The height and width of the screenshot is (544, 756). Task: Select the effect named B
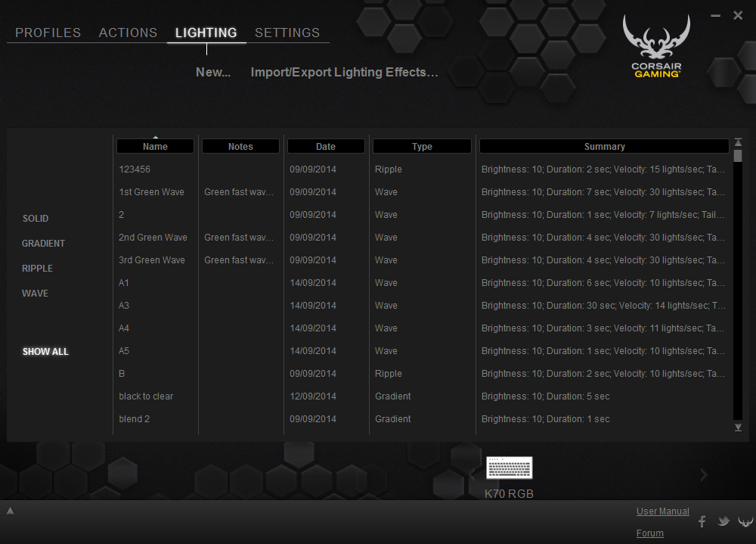[122, 374]
